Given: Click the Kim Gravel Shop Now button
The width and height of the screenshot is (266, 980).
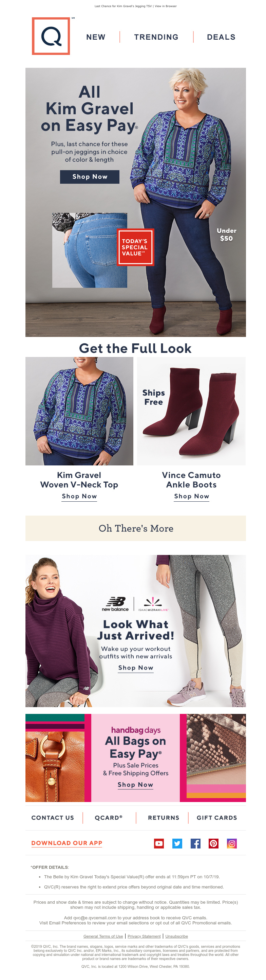Looking at the screenshot, I should (90, 177).
